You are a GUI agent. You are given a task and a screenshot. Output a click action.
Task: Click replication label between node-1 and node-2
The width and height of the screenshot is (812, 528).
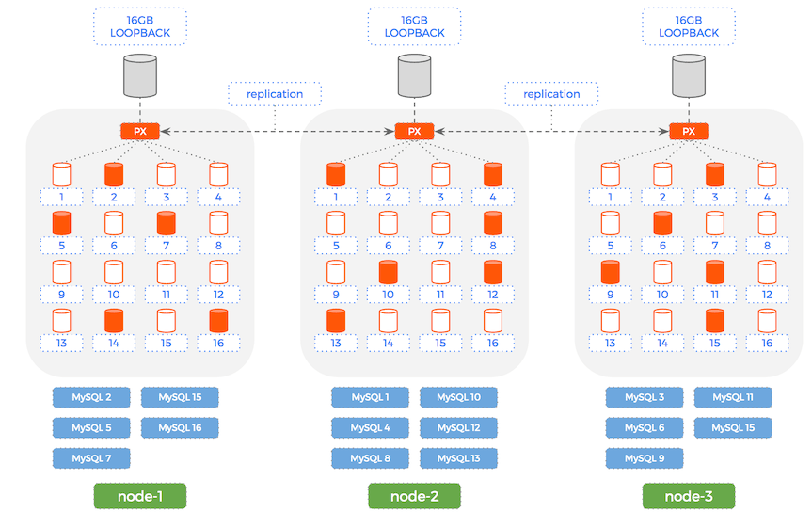tap(275, 94)
